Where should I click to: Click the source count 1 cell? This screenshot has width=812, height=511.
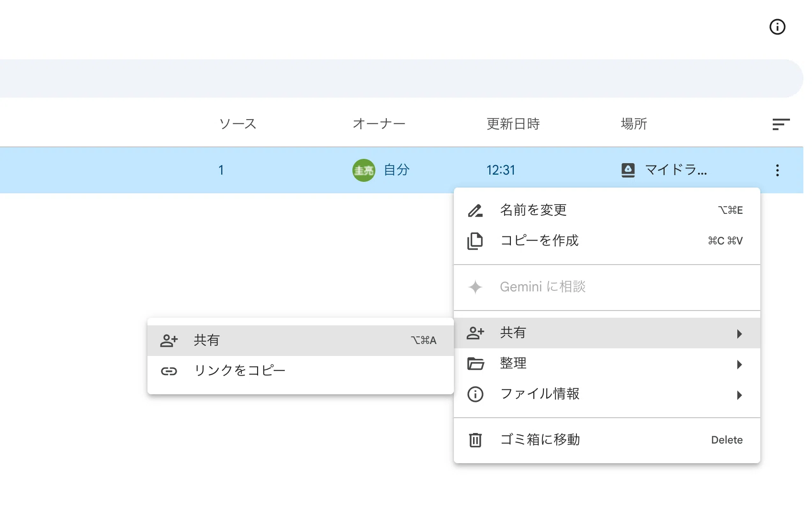tap(221, 170)
